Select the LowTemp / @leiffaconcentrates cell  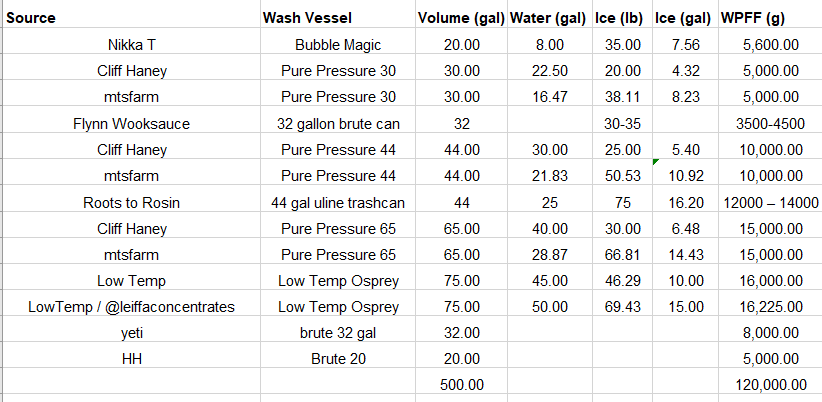131,306
